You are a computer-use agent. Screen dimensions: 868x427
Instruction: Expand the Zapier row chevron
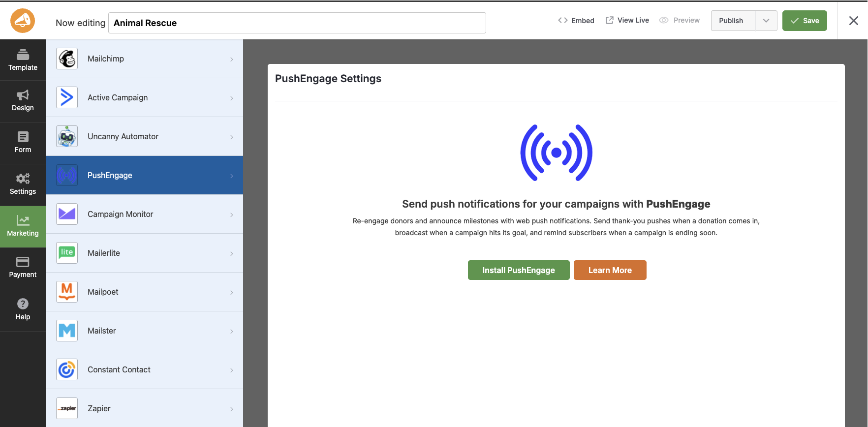click(x=232, y=409)
